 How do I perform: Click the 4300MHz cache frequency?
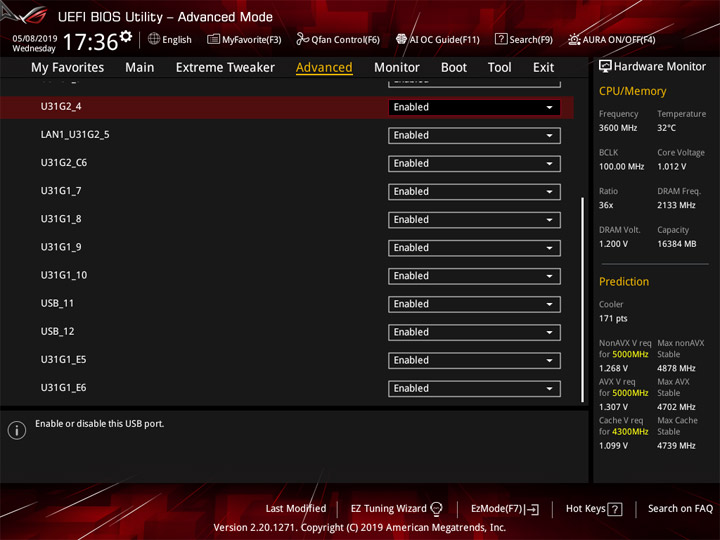pyautogui.click(x=630, y=432)
